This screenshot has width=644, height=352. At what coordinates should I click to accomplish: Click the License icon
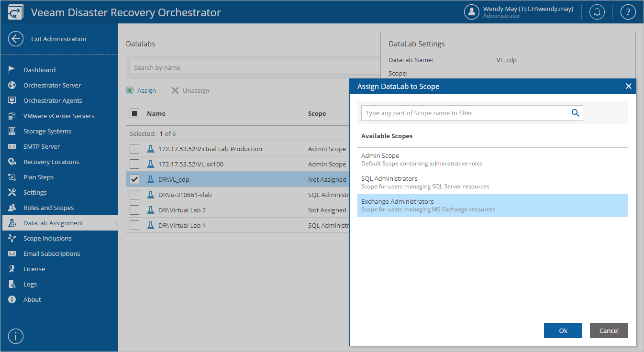click(12, 269)
